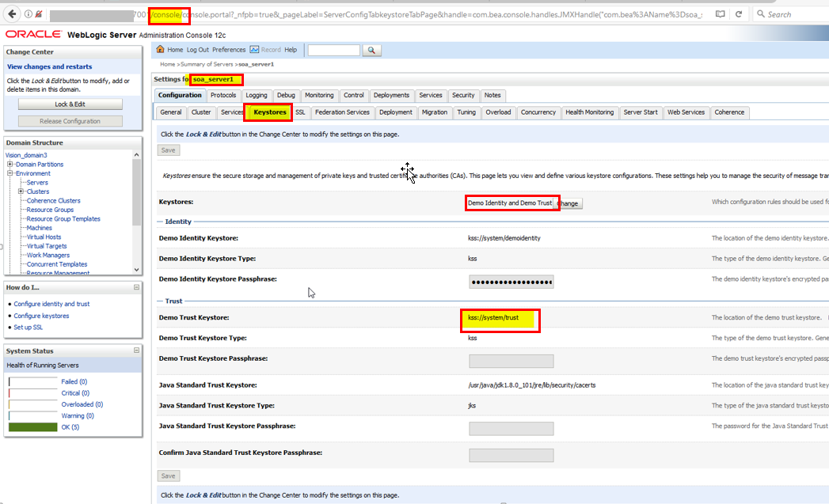Expand the Clusters tree node

tap(21, 191)
